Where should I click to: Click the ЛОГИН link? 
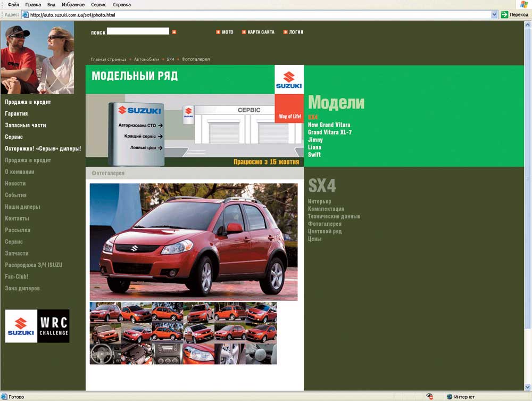pos(296,32)
